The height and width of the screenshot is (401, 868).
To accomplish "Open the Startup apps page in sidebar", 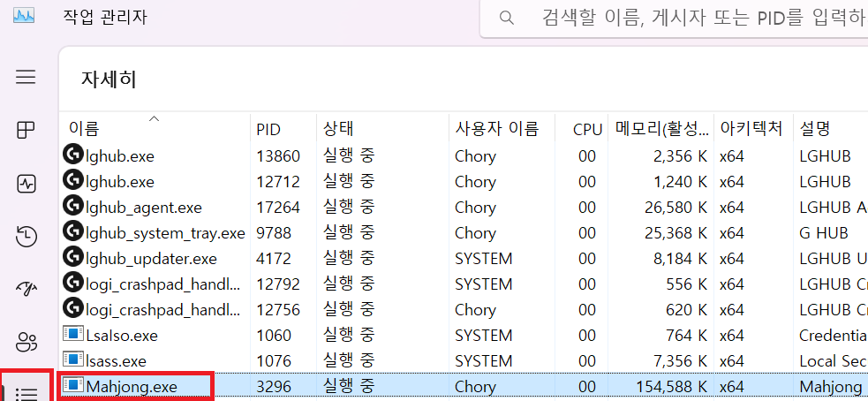I will pyautogui.click(x=26, y=287).
